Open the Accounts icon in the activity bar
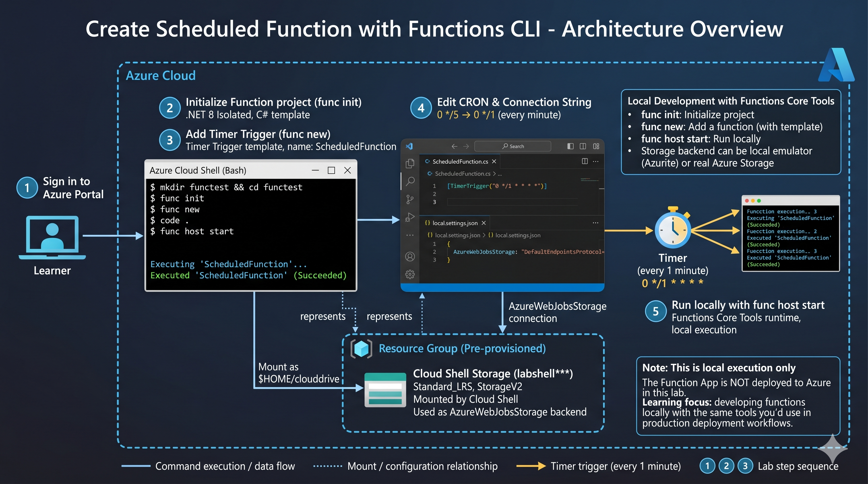 410,256
